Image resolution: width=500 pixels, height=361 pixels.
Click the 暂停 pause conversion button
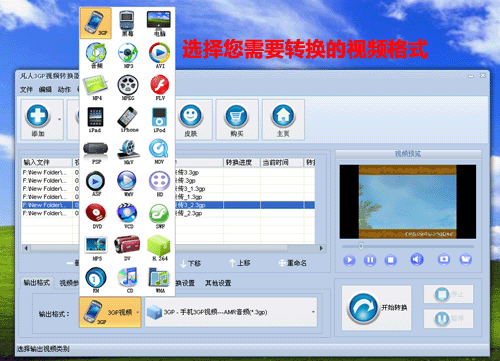(448, 319)
